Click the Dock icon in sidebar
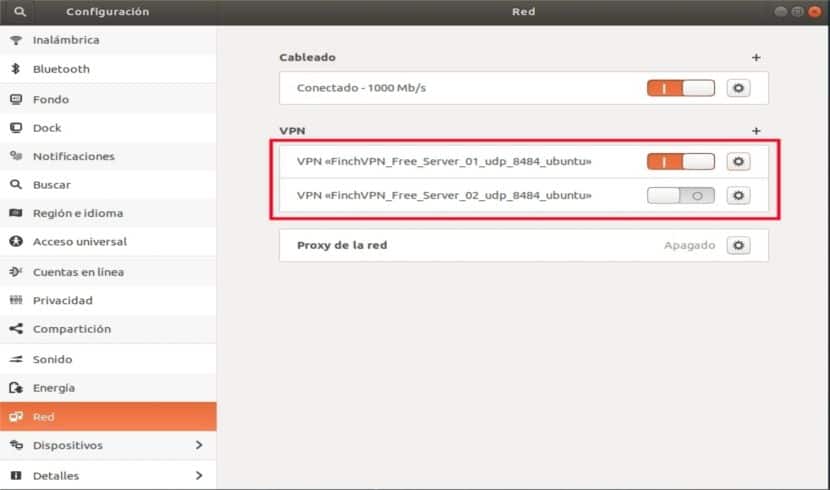The width and height of the screenshot is (830, 490). click(x=16, y=128)
